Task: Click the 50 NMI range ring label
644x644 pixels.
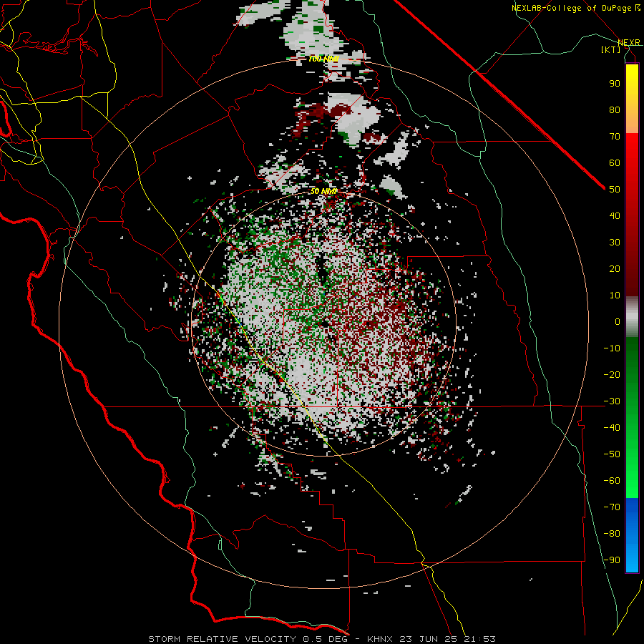Action: tap(323, 191)
